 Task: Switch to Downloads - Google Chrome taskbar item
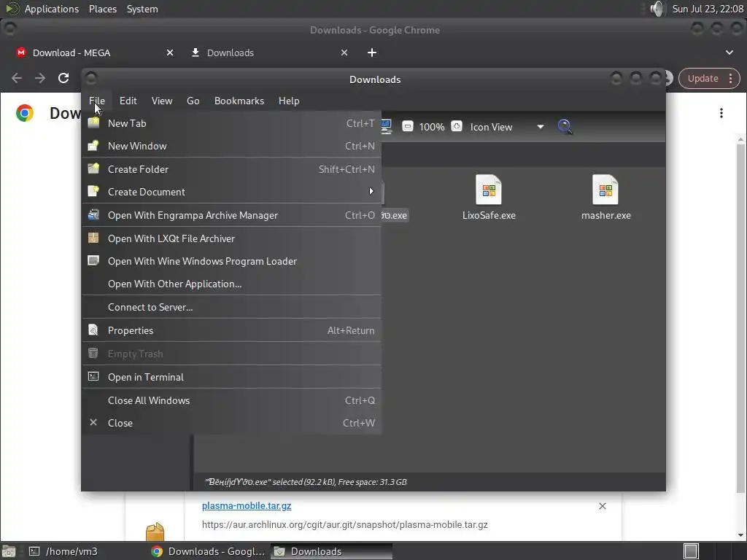click(208, 551)
